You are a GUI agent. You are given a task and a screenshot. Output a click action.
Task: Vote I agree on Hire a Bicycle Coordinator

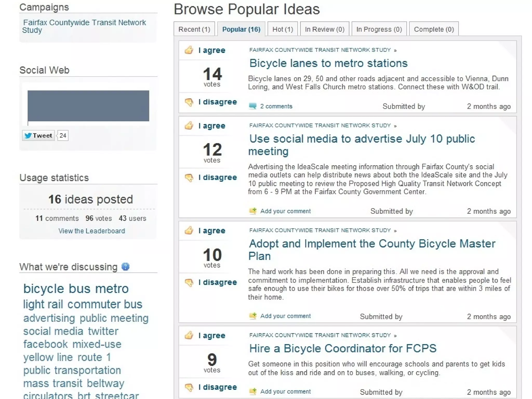point(211,335)
